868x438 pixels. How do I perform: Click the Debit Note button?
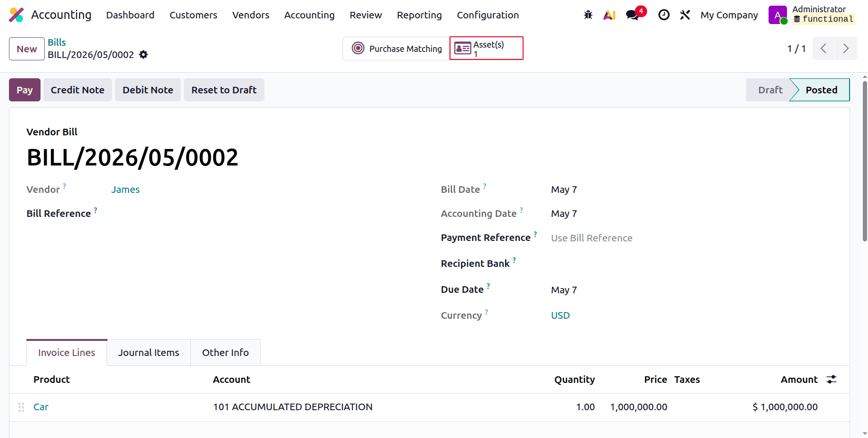click(x=148, y=90)
